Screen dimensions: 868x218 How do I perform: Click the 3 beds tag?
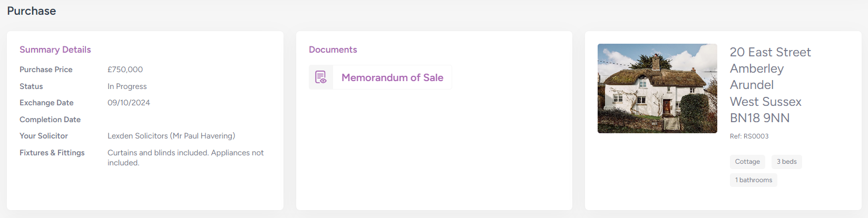(786, 162)
